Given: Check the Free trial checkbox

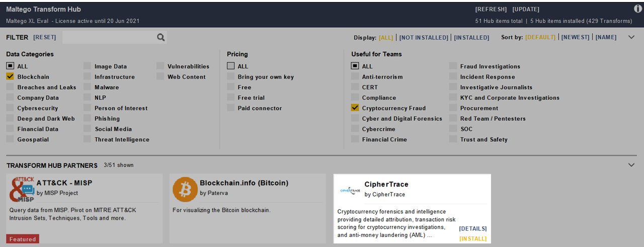Looking at the screenshot, I should point(230,98).
